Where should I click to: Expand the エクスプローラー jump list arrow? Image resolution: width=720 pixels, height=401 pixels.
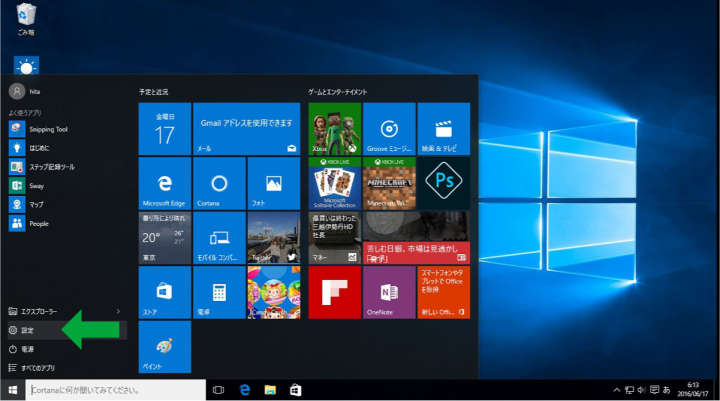(x=118, y=311)
